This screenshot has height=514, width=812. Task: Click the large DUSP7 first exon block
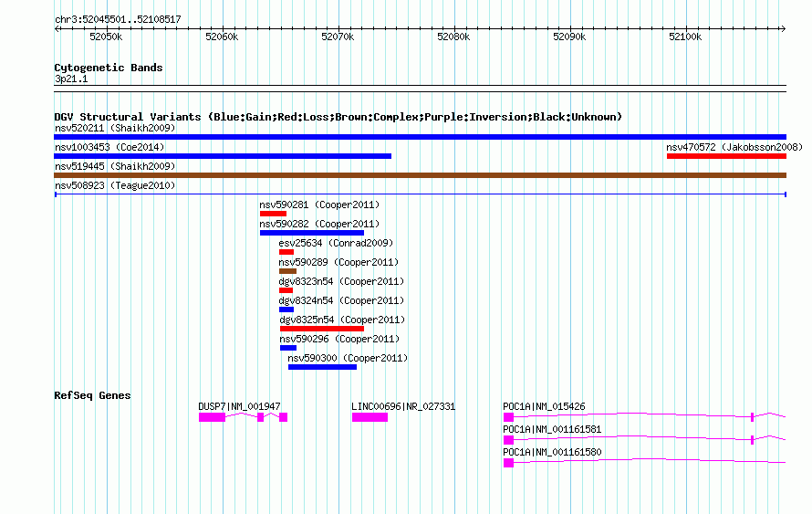pos(212,417)
